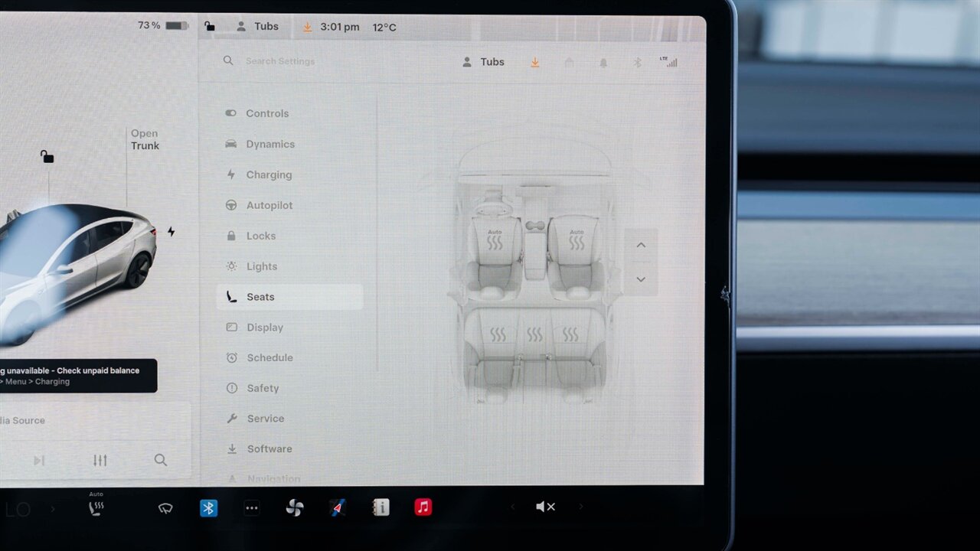This screenshot has height=551, width=980.
Task: Switch to the Seats settings tab
Action: click(260, 297)
